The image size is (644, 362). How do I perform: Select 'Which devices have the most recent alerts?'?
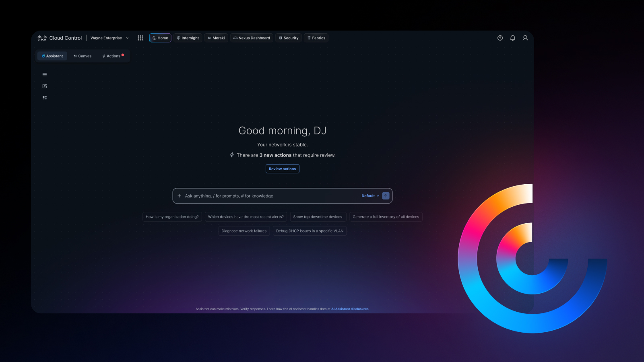(246, 217)
